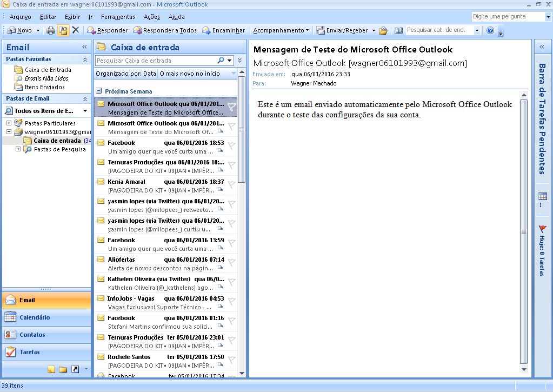Click the envelope icon of Aliofertas message
Viewport: 553px width, 392px height.
click(x=101, y=260)
